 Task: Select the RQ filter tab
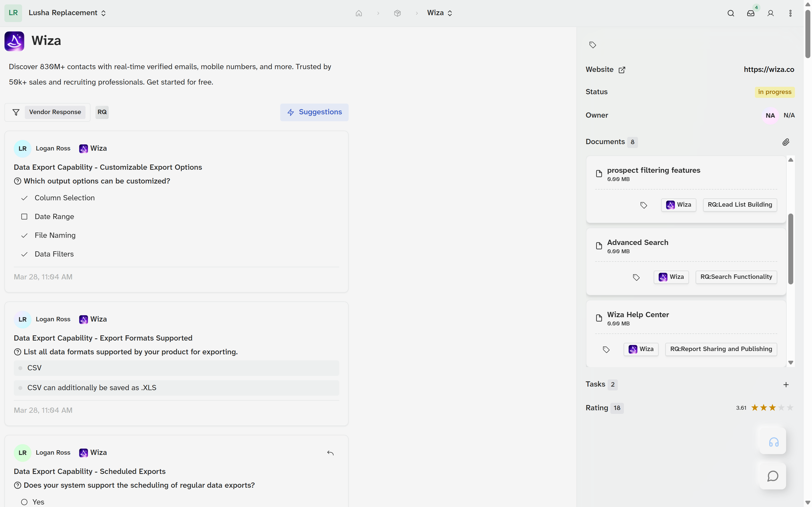coord(102,112)
